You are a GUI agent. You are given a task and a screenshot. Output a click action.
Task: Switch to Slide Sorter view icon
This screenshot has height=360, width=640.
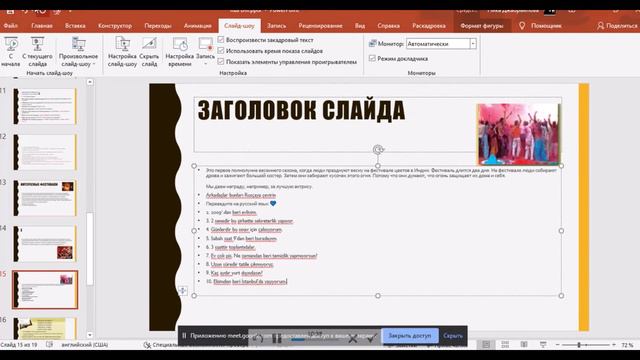tap(505, 345)
